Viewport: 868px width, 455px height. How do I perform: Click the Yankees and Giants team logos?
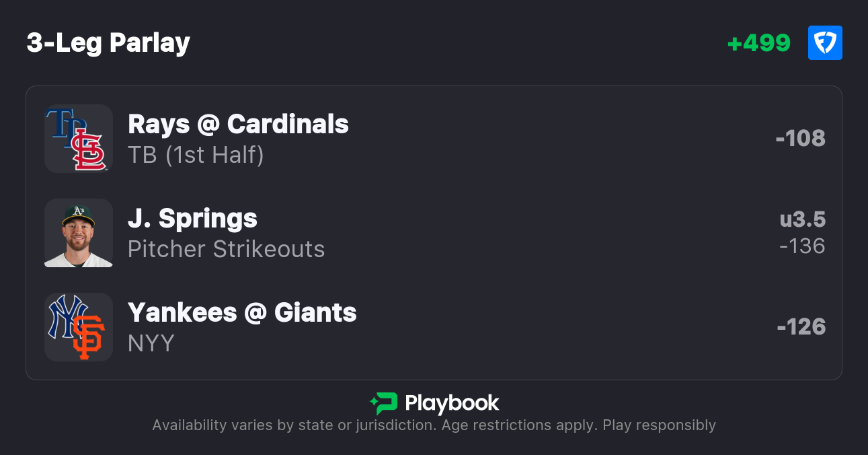coord(79,327)
